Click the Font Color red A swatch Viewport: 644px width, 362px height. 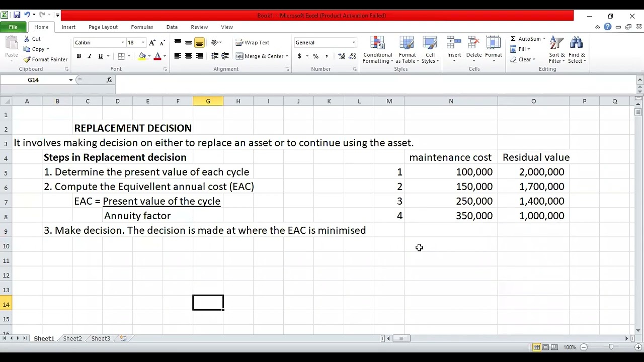point(157,56)
